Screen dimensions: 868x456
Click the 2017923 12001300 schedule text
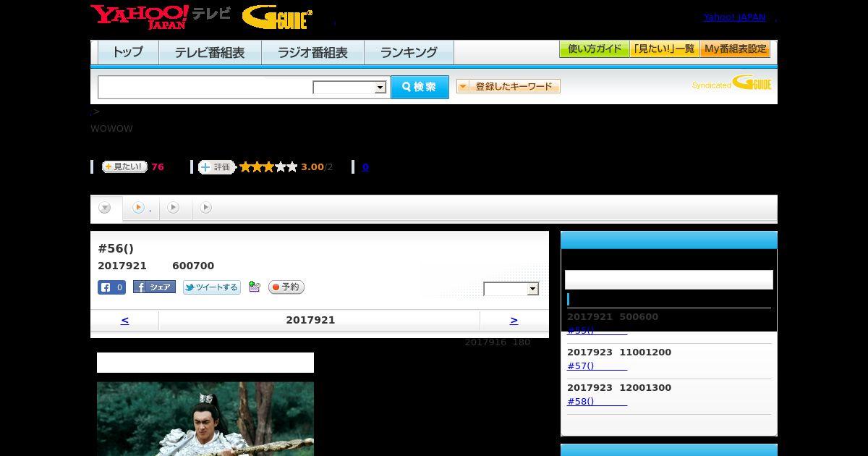[x=619, y=388]
